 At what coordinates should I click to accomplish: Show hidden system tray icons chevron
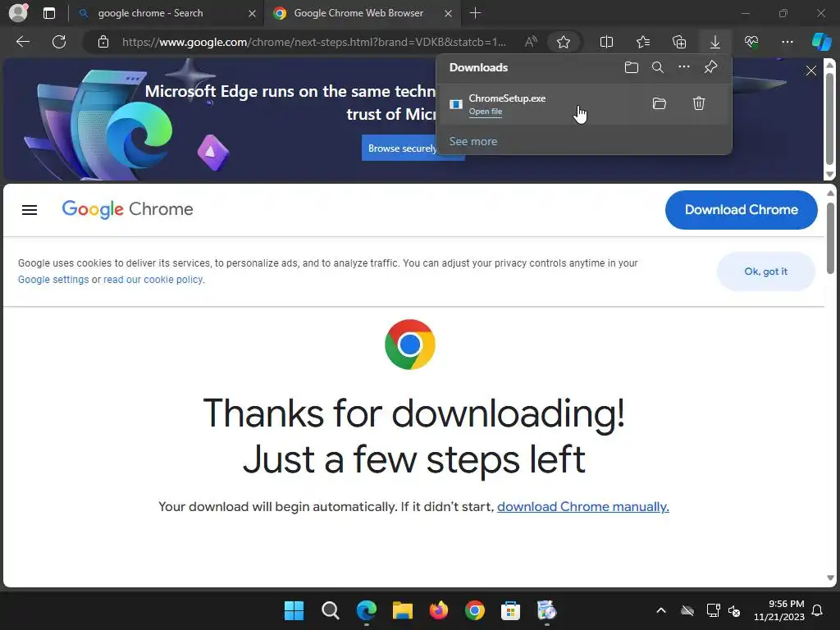[661, 610]
